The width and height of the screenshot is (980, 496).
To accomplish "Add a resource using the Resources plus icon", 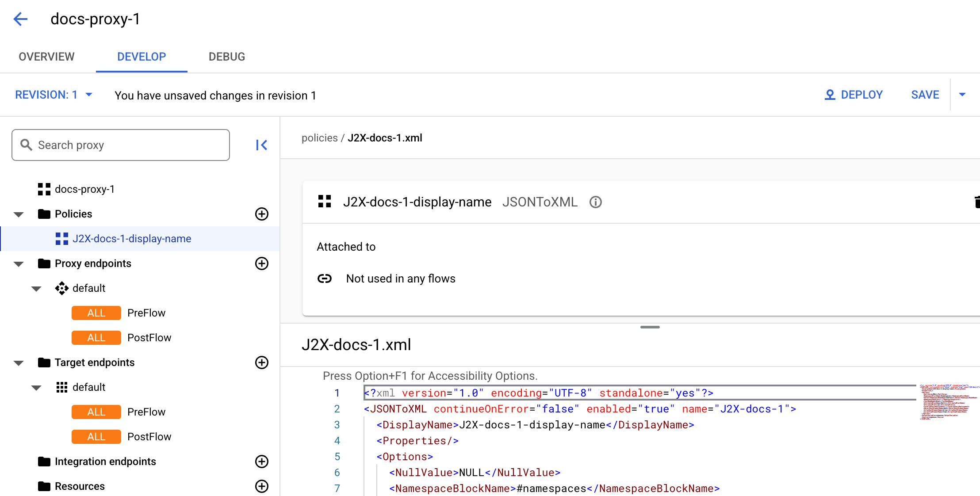I will [x=262, y=486].
